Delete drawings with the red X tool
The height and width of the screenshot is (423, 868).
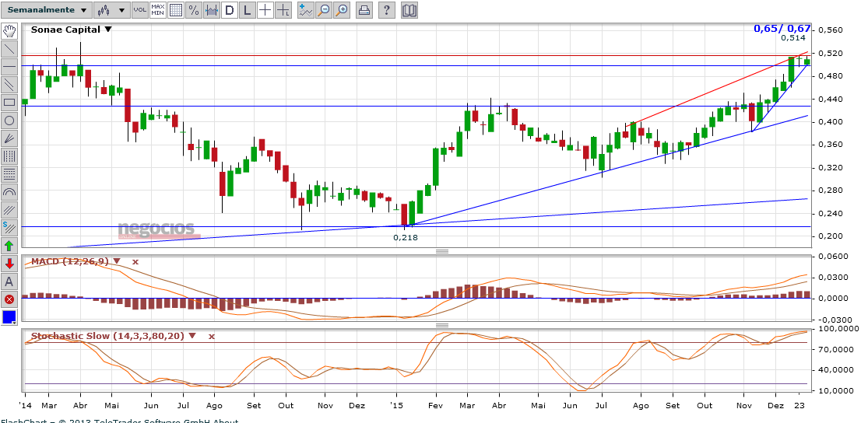[9, 299]
